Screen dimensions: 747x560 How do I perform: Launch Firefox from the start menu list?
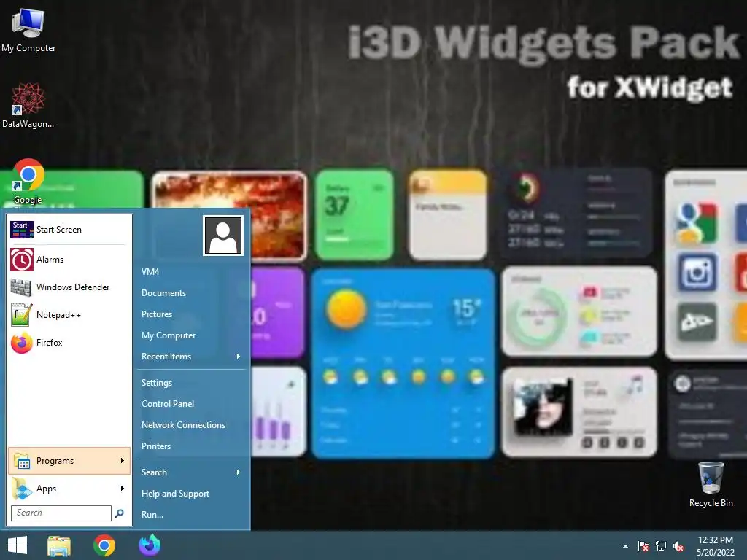[x=69, y=343]
